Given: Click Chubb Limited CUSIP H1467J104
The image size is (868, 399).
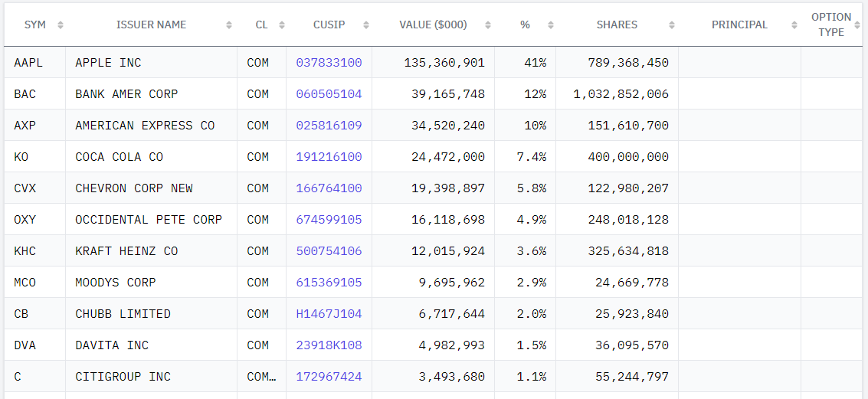Looking at the screenshot, I should (x=329, y=314).
